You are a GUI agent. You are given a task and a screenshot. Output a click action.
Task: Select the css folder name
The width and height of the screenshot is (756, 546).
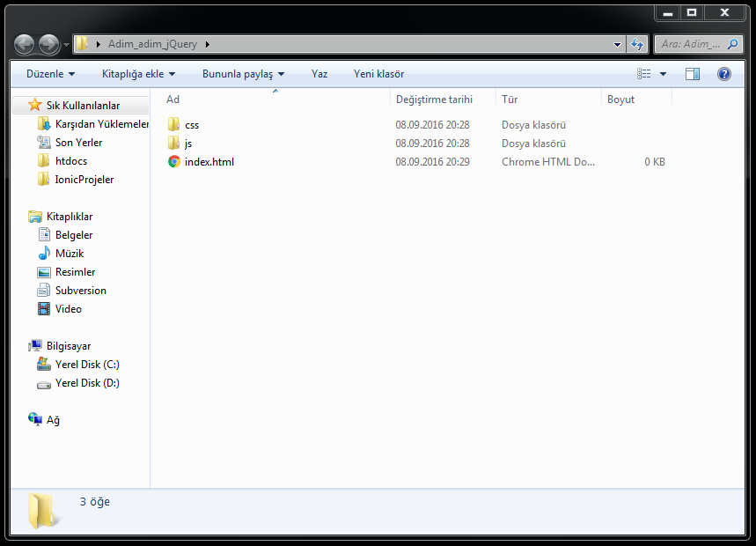pos(192,125)
